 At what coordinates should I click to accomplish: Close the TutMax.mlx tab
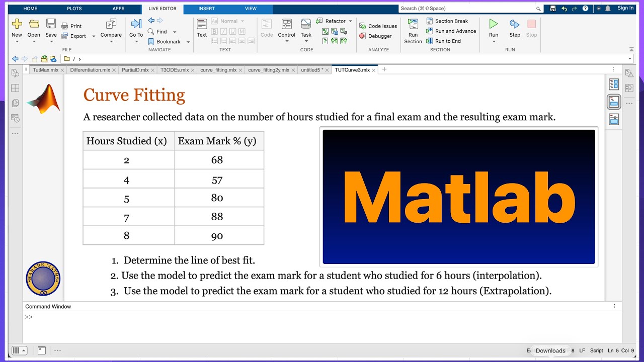tap(62, 70)
